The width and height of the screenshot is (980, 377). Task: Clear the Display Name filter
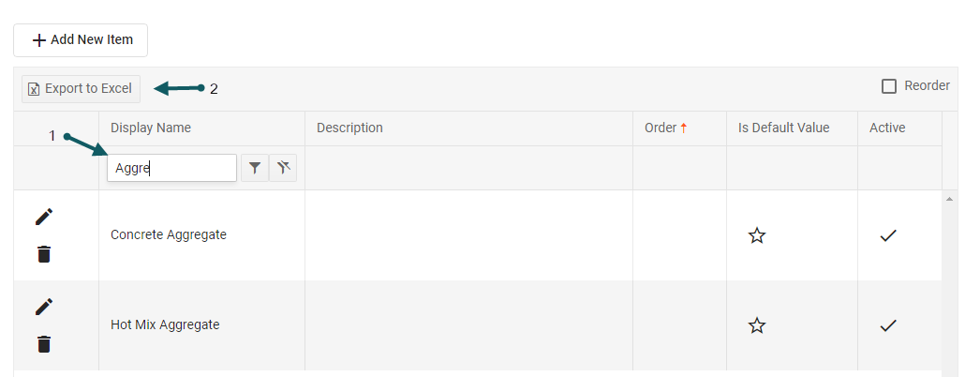point(283,168)
